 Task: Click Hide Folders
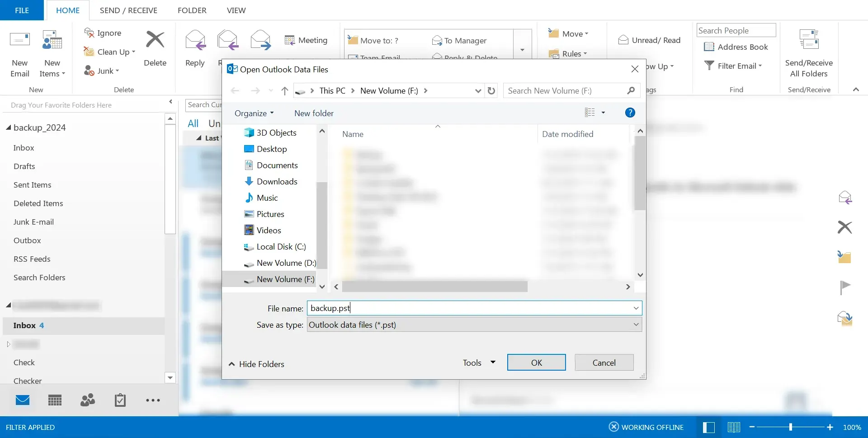click(256, 364)
